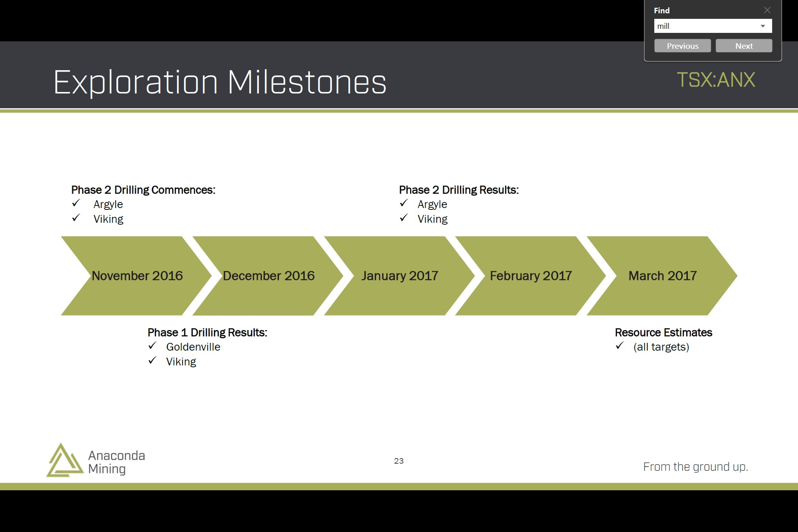Click 'Phase 1 Drilling Results:' heading
The height and width of the screenshot is (532, 798).
tap(207, 332)
